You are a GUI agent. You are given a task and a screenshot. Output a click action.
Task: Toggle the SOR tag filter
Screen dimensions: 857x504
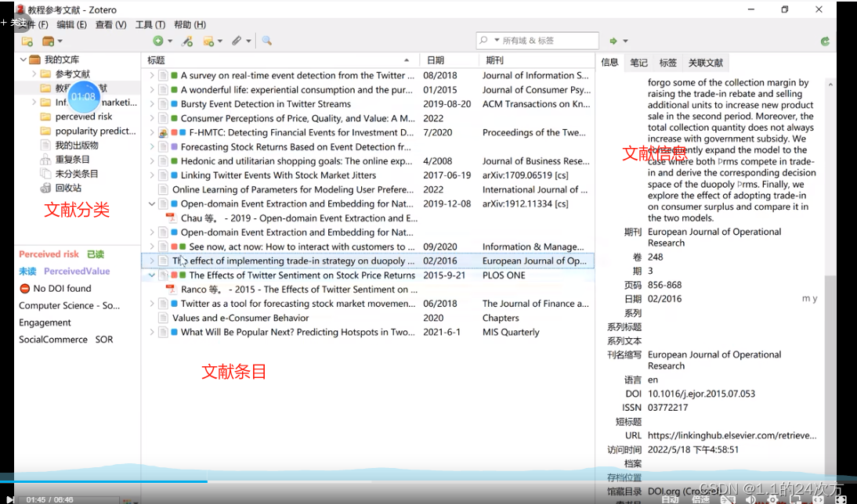(104, 339)
